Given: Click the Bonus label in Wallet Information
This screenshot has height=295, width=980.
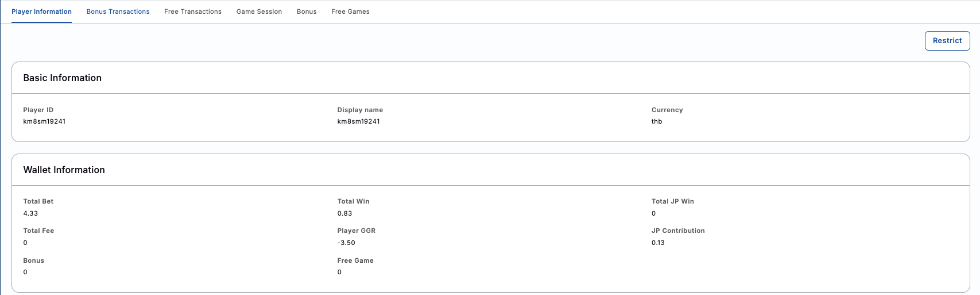Looking at the screenshot, I should (33, 260).
